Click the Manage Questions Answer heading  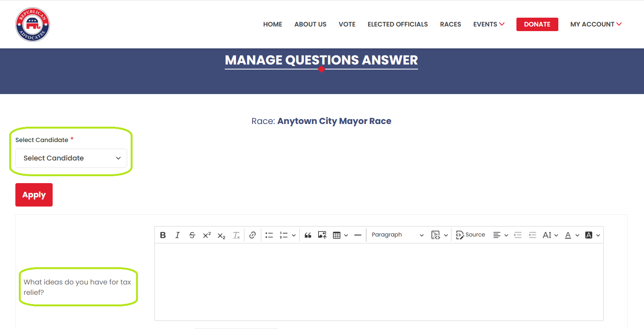[321, 60]
